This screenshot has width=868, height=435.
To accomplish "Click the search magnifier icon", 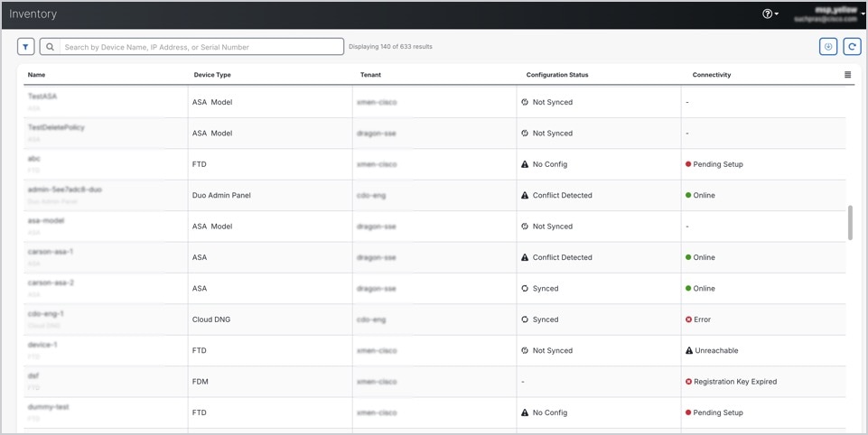I will [50, 47].
